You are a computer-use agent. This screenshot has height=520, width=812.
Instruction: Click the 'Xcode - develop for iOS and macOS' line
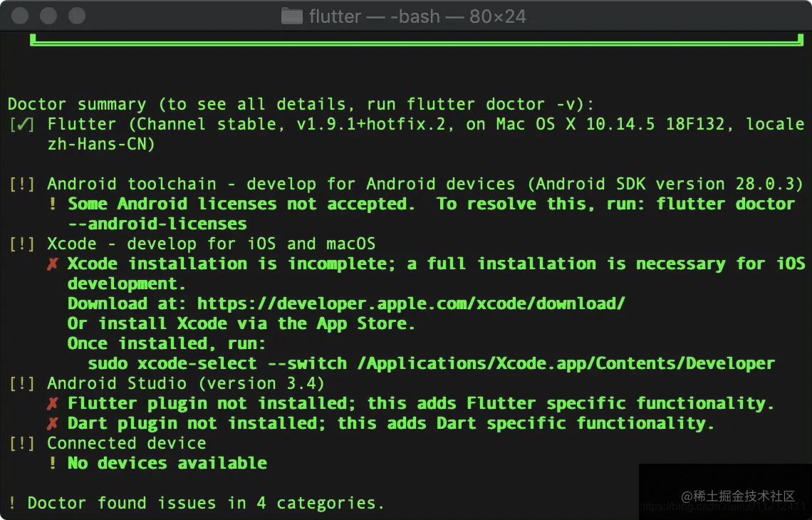(x=212, y=244)
